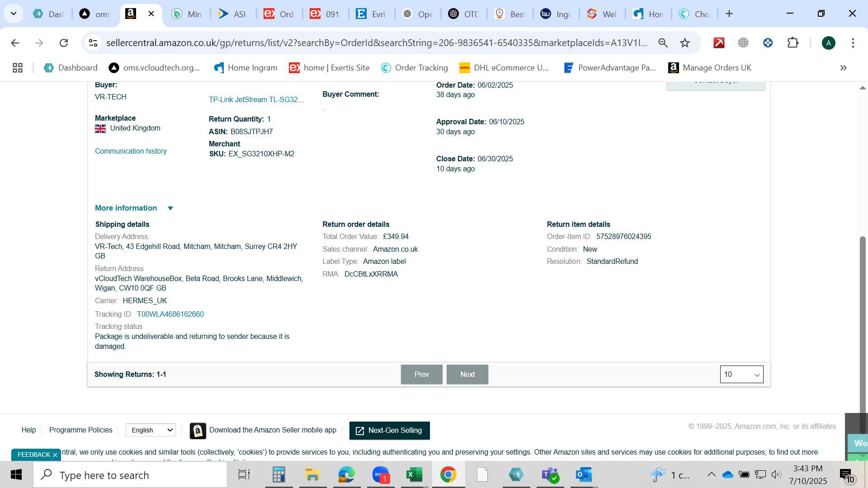Viewport: 868px width, 488px height.
Task: Switch to the OTD tab
Action: (x=463, y=14)
